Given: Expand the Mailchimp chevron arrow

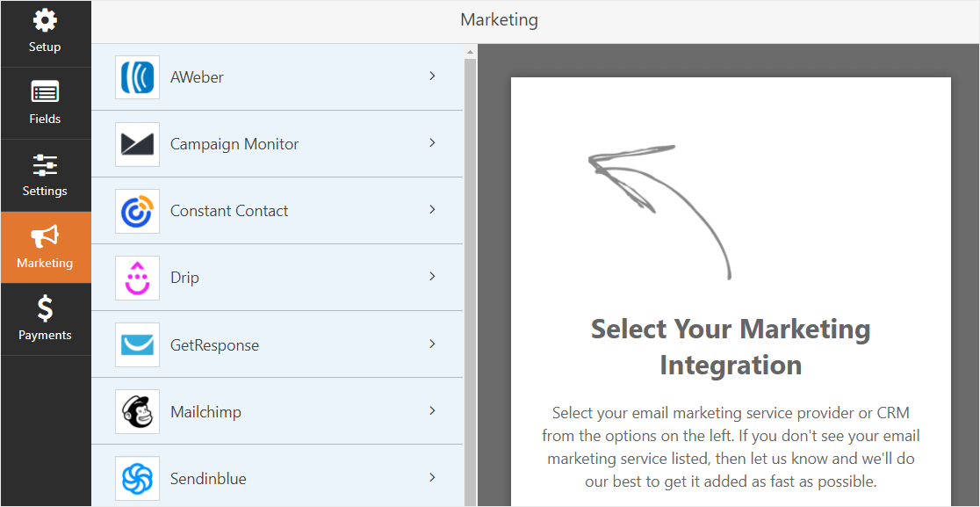Looking at the screenshot, I should click(432, 411).
